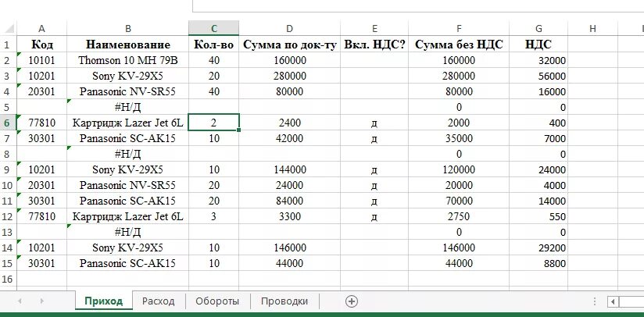Select column E header

coord(374,28)
